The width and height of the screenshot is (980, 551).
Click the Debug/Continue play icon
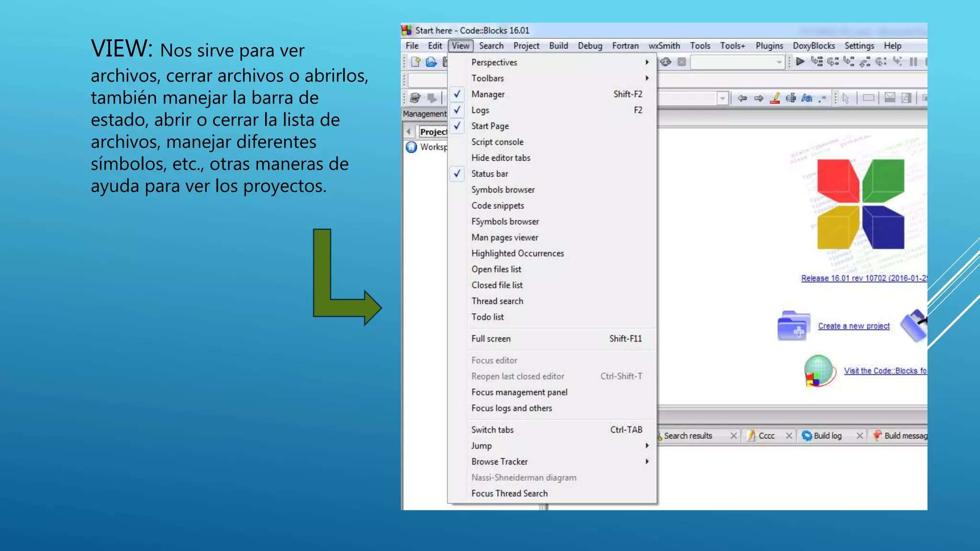(x=800, y=62)
